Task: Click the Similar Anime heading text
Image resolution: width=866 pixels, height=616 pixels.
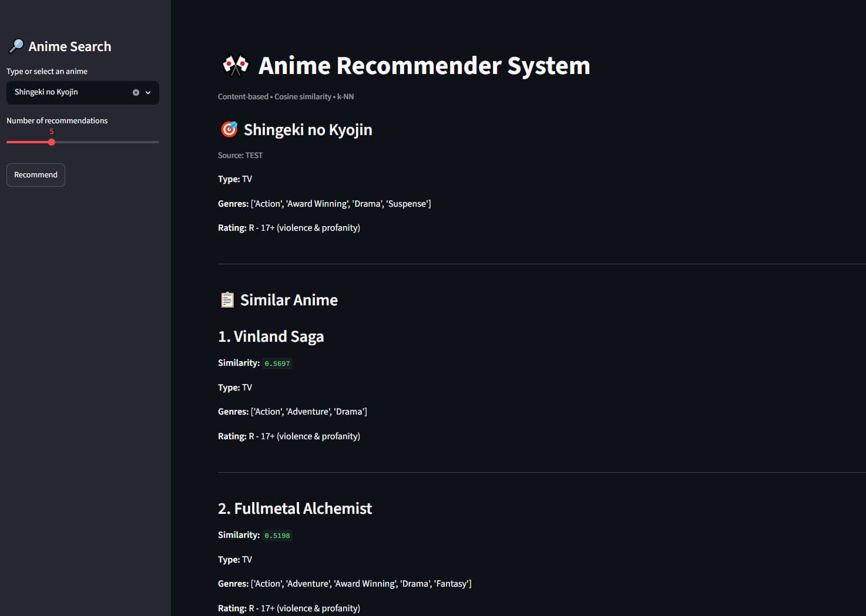Action: pos(289,300)
